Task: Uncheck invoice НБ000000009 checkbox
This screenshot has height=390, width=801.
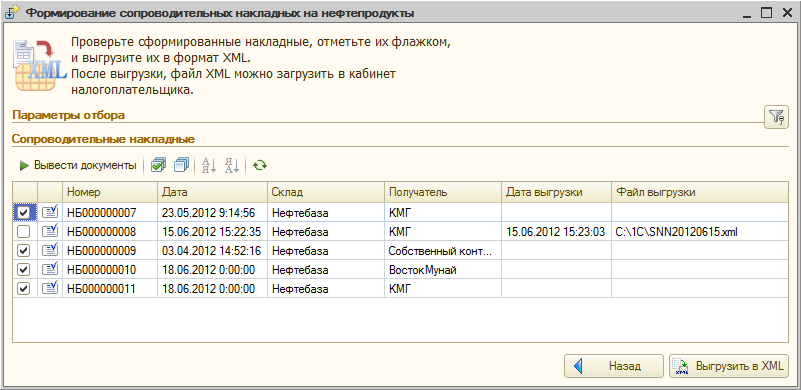Action: pyautogui.click(x=24, y=250)
